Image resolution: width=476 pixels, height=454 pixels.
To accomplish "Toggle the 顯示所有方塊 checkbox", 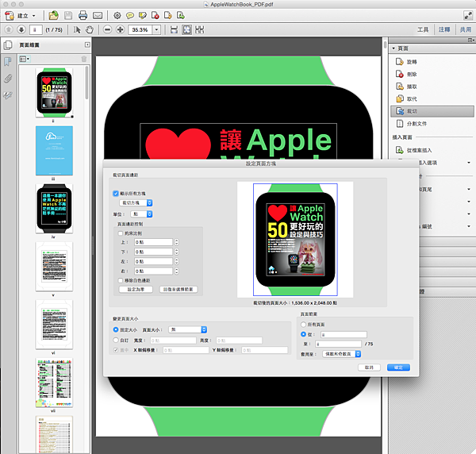I will coord(116,193).
